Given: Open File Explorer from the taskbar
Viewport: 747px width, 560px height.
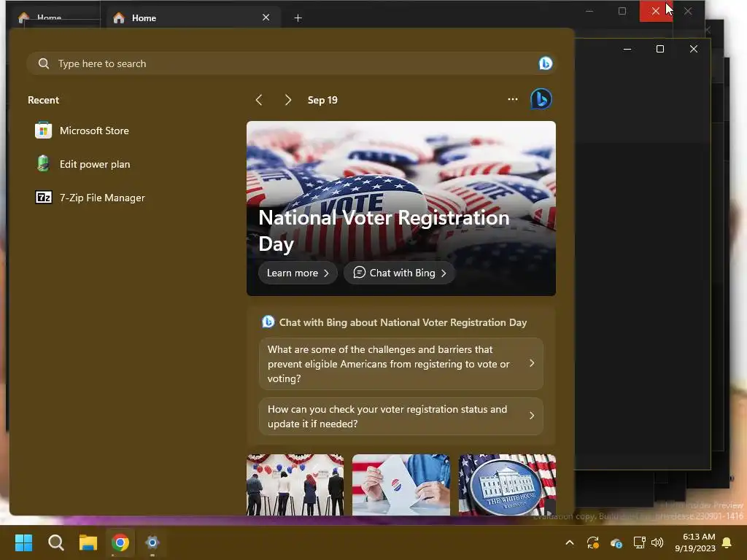Looking at the screenshot, I should tap(88, 542).
